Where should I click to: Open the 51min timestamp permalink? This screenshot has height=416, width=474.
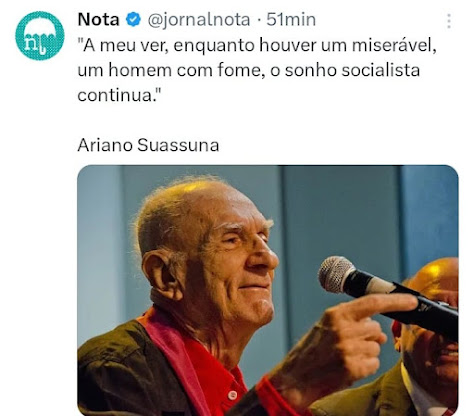click(x=291, y=20)
